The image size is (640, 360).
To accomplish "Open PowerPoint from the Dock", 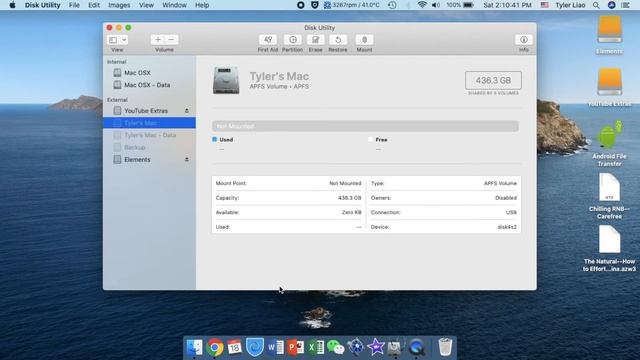I will 296,347.
